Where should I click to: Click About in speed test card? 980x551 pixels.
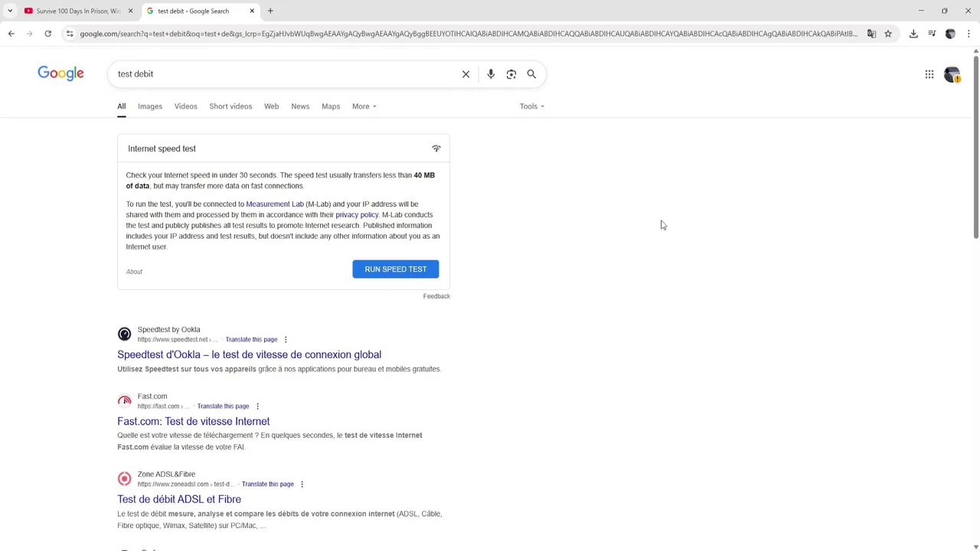point(134,272)
